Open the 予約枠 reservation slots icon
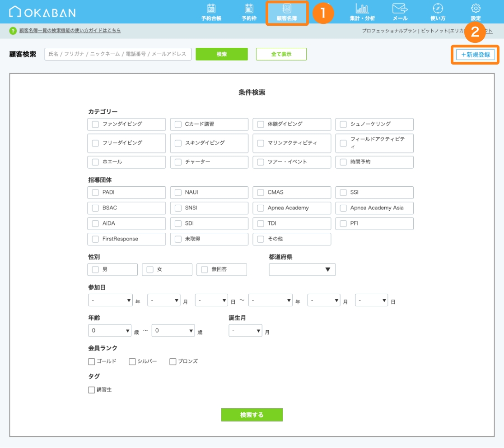This screenshot has width=504, height=448. pyautogui.click(x=249, y=12)
